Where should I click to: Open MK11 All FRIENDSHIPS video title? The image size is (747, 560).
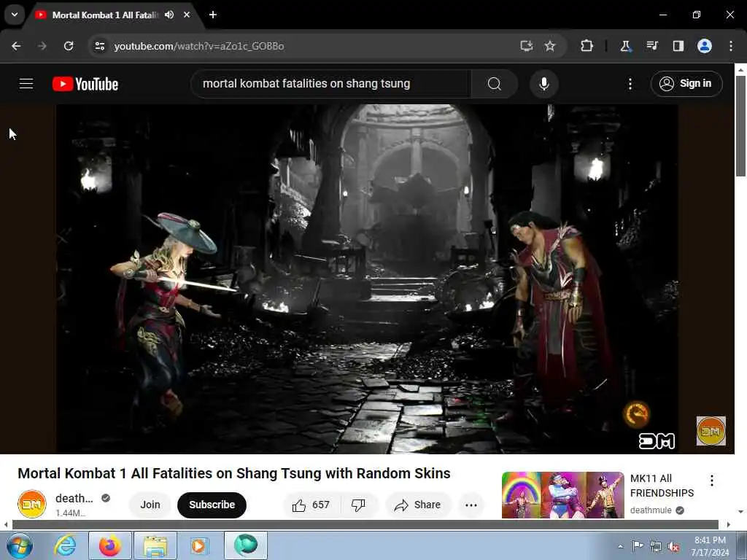pyautogui.click(x=662, y=485)
